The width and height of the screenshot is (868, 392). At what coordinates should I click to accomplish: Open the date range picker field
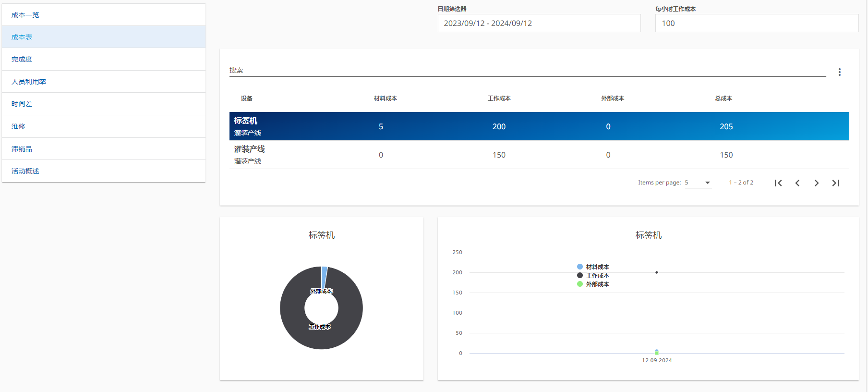tap(539, 23)
